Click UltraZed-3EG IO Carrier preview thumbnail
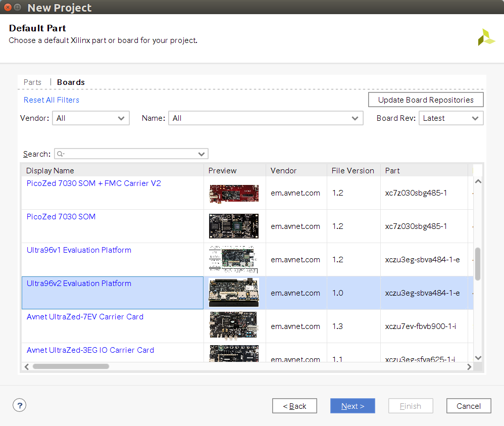 coord(234,354)
